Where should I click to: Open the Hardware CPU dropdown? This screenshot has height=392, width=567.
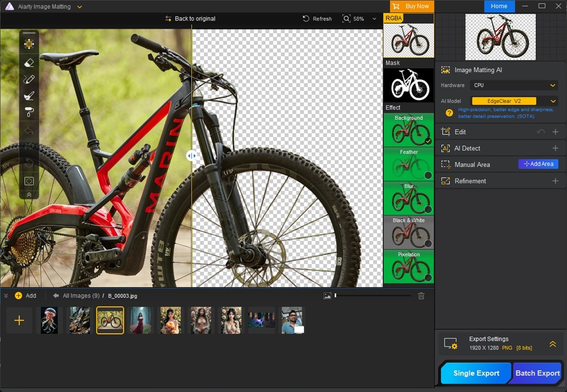[x=513, y=85]
